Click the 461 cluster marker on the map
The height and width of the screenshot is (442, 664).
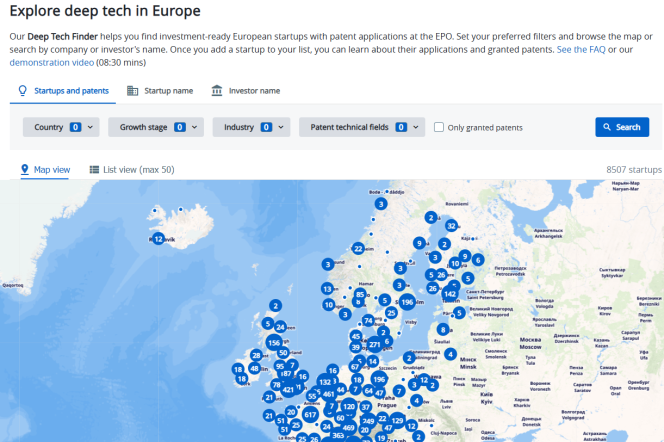click(329, 395)
